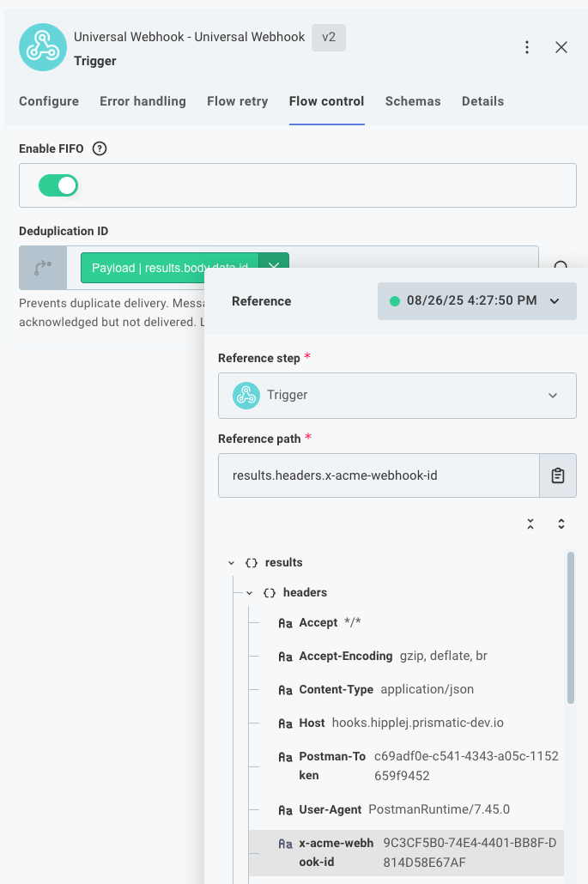Click the Reference path input field
The width and height of the screenshot is (588, 884).
coord(379,475)
